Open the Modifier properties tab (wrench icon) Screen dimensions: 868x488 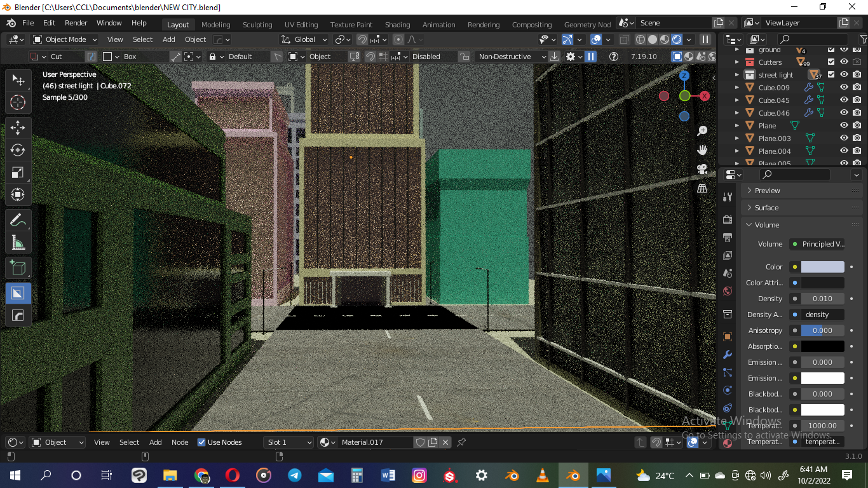click(x=728, y=355)
